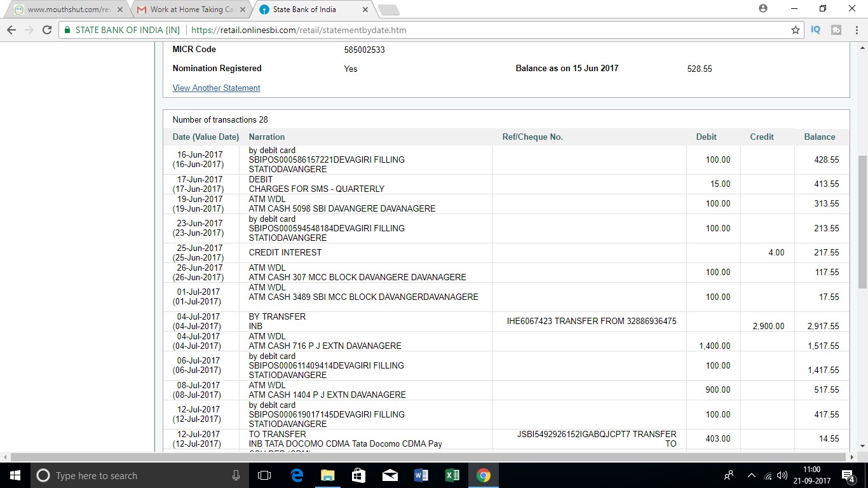Open Windows Start menu

(x=15, y=475)
